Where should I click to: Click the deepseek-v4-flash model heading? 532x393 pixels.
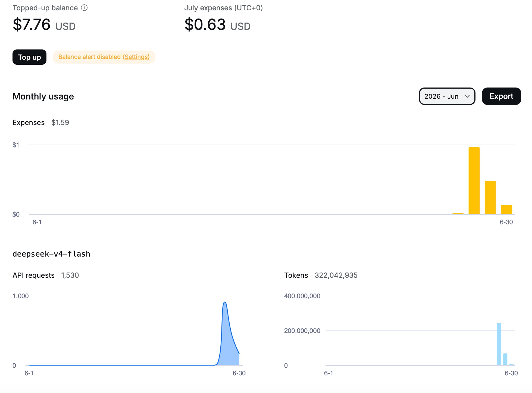tap(51, 254)
